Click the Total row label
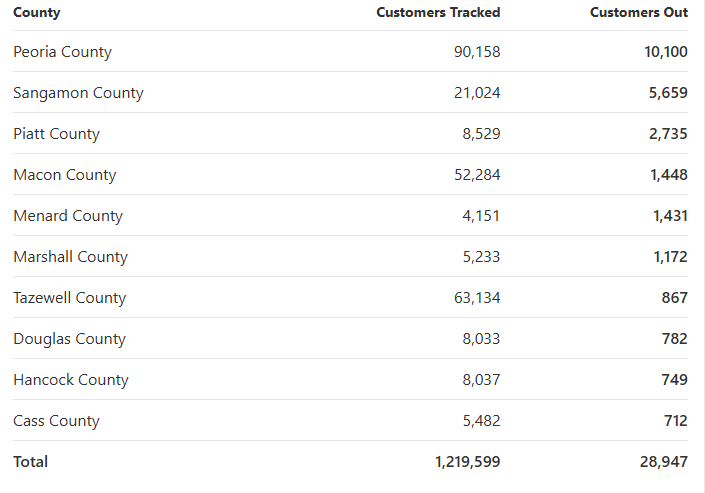Image resolution: width=705 pixels, height=493 pixels. click(31, 462)
